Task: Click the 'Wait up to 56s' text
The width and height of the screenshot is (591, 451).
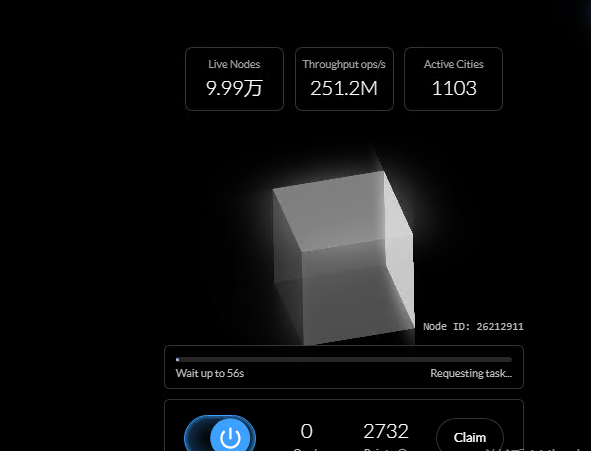Action: tap(210, 373)
